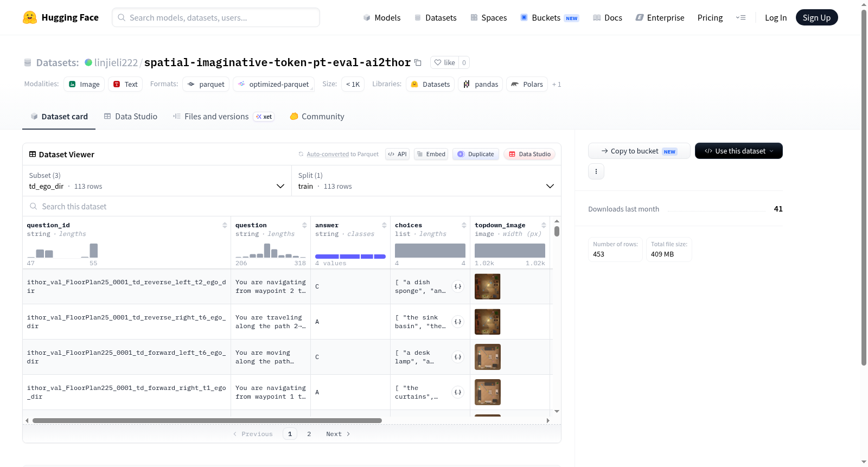Screen dimensions: 868x467
Task: Expand the Split train dropdown
Action: pyautogui.click(x=426, y=181)
